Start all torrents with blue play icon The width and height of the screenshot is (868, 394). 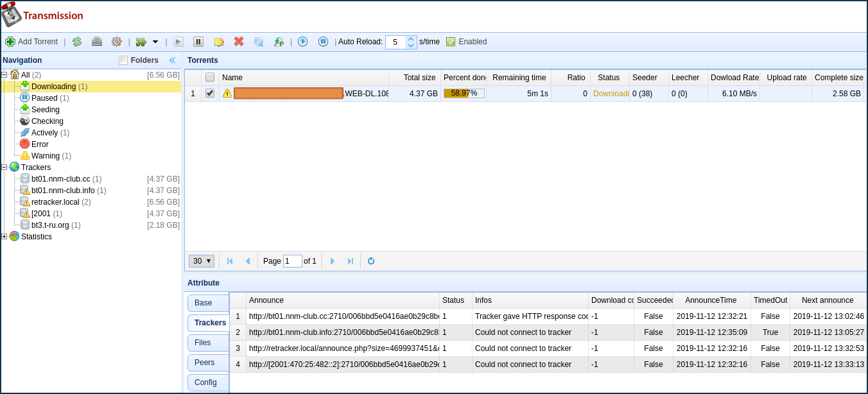point(303,42)
